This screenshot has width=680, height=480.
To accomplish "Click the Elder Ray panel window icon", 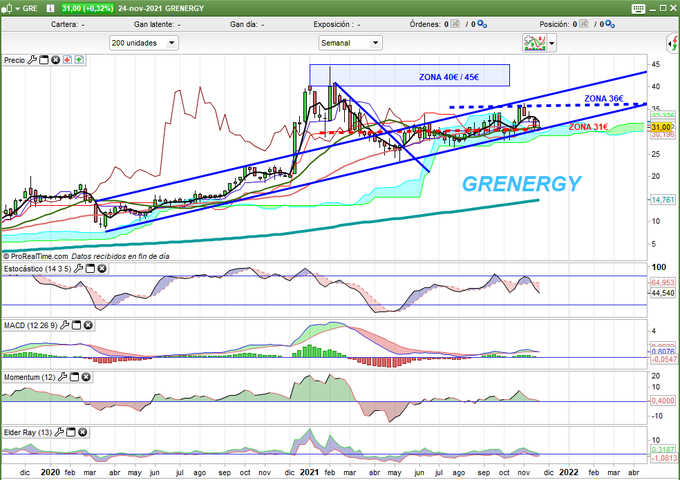I will [71, 432].
